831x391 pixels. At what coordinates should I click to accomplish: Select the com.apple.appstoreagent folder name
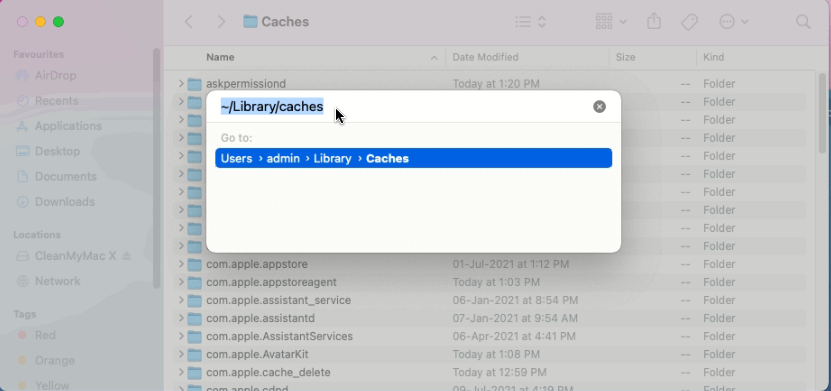(x=271, y=282)
